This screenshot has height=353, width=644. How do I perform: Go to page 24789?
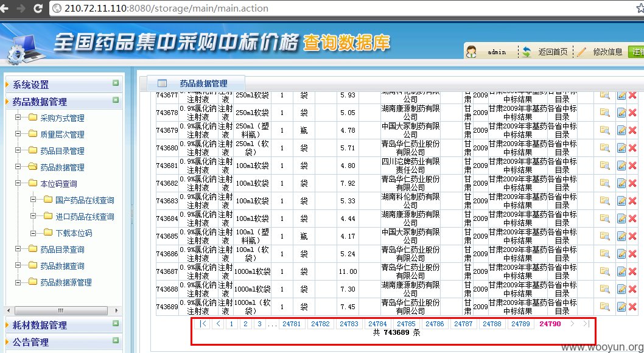tap(521, 323)
